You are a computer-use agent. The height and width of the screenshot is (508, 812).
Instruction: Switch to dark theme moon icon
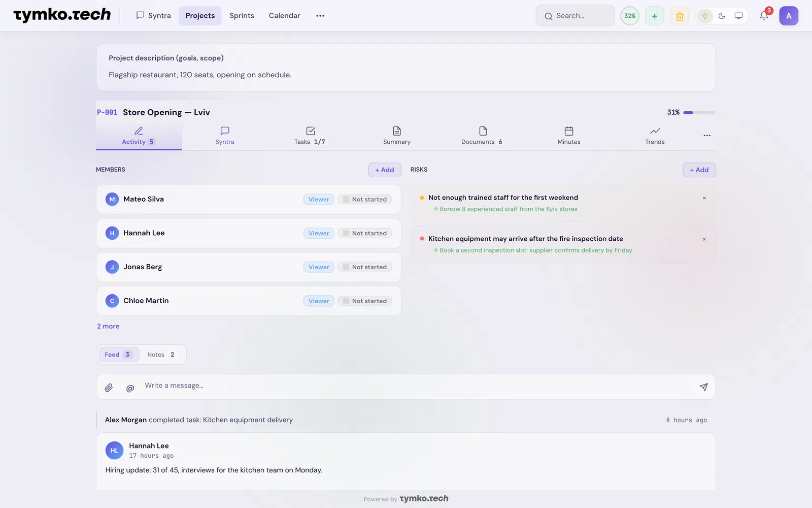pos(722,16)
